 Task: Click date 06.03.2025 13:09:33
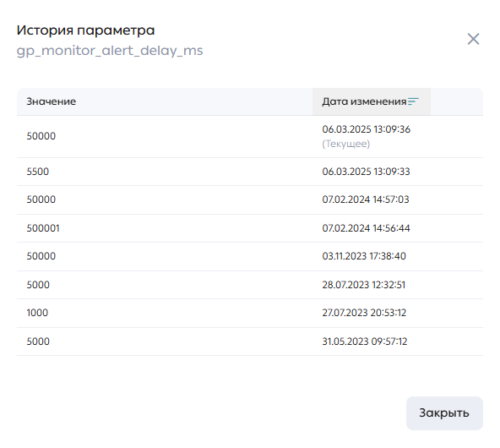click(366, 172)
